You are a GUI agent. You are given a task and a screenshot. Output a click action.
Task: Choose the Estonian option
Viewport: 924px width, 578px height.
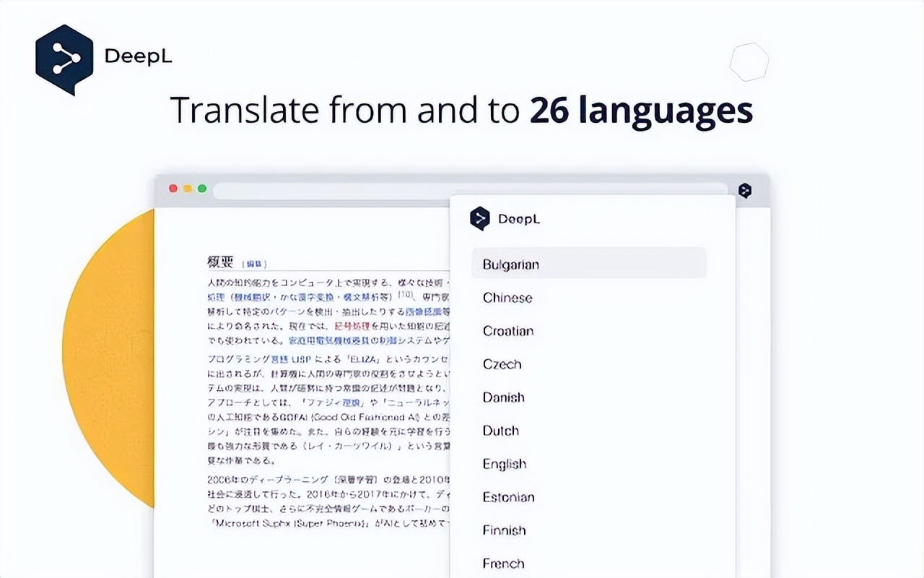point(508,497)
